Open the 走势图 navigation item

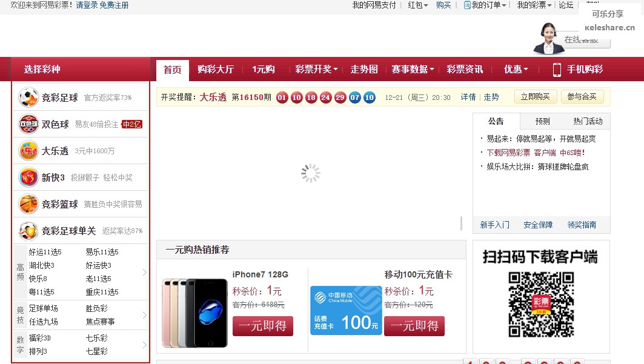tap(364, 70)
